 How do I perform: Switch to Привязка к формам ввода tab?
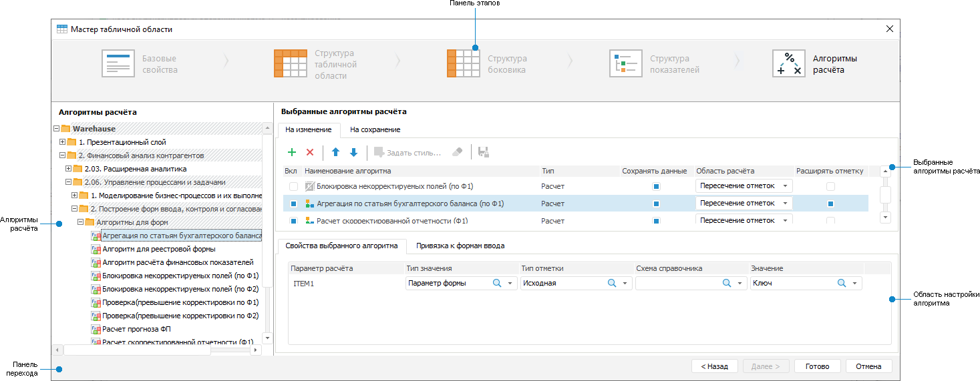click(460, 246)
